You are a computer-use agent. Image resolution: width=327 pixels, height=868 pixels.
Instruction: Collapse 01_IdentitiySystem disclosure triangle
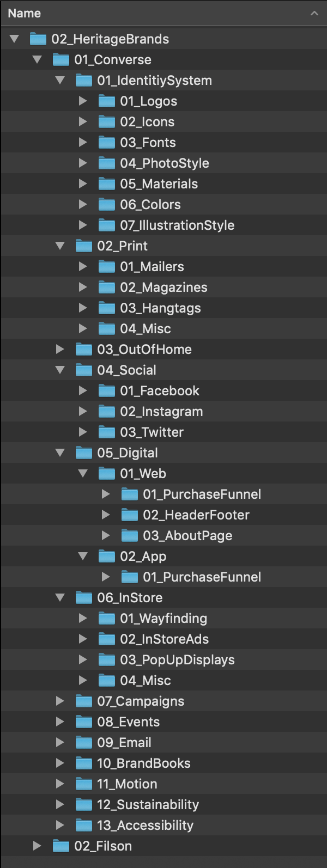point(60,80)
